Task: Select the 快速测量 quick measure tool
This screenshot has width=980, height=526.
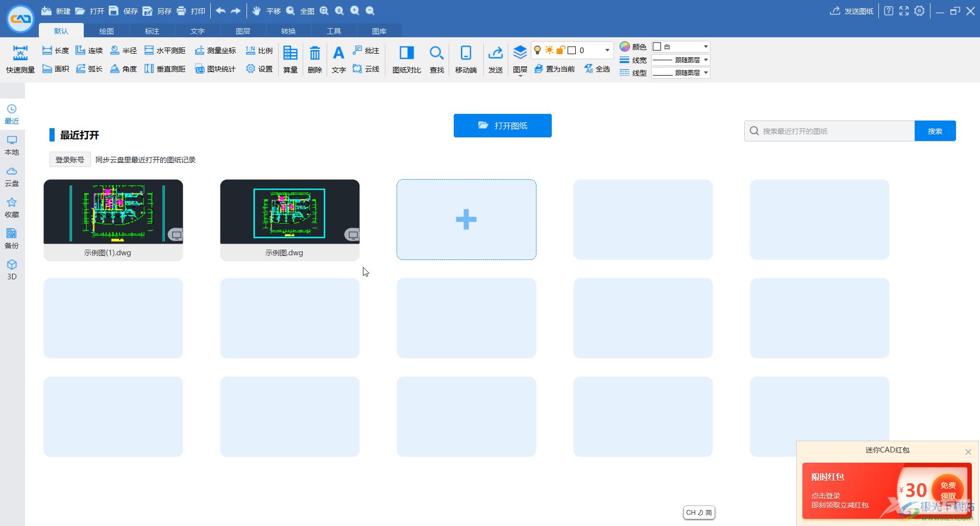Action: click(x=20, y=59)
